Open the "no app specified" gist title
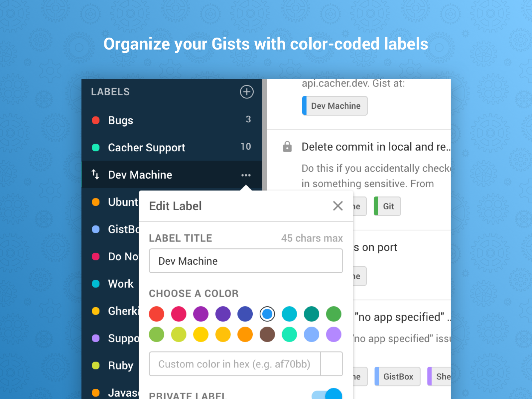This screenshot has height=399, width=532. pos(402,317)
